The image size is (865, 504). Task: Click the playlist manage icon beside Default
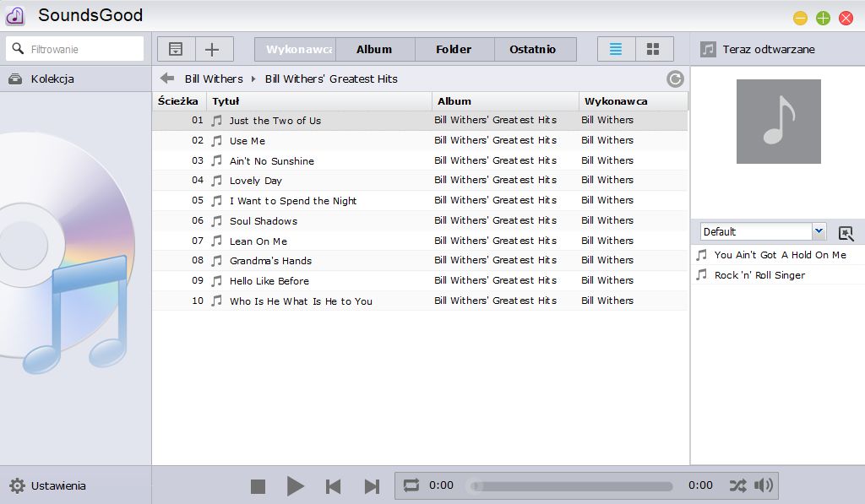tap(846, 233)
